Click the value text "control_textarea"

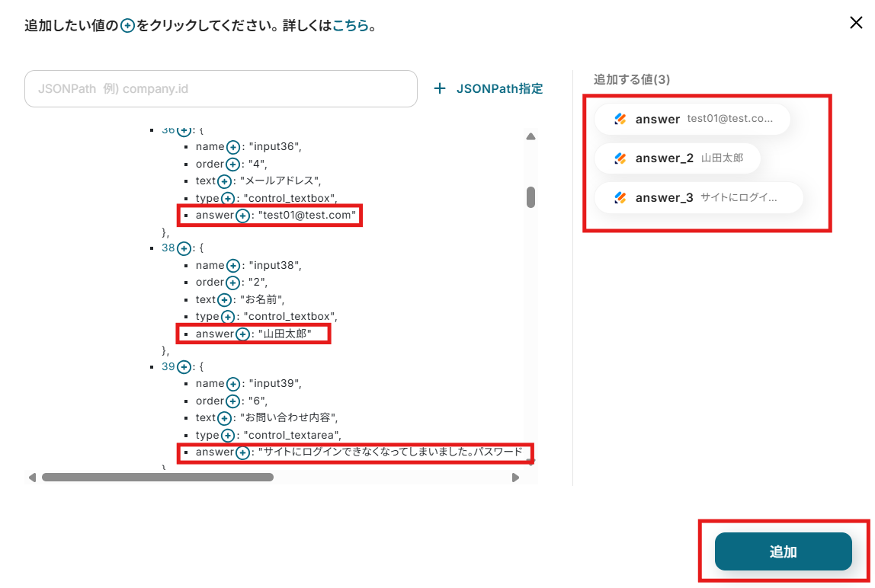(292, 435)
